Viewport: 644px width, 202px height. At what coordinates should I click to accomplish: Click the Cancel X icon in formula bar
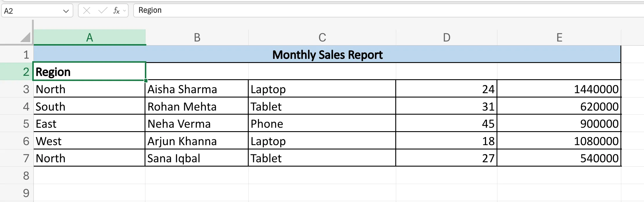click(86, 11)
